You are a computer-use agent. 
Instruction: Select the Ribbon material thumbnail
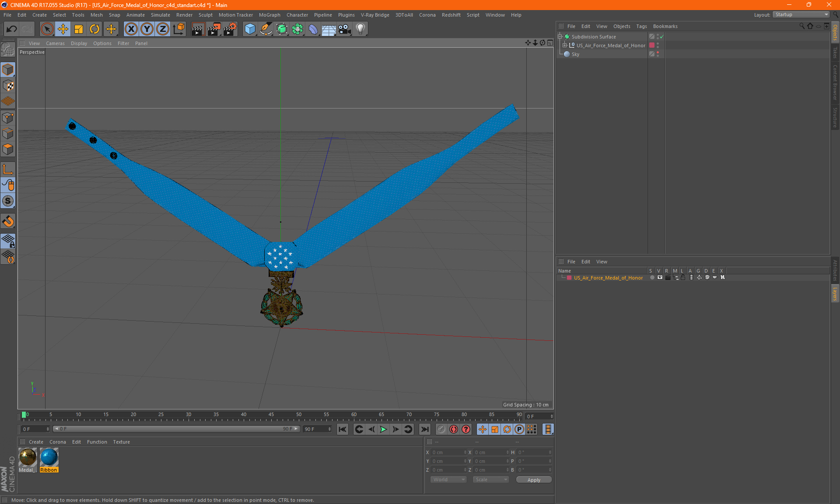tap(49, 457)
